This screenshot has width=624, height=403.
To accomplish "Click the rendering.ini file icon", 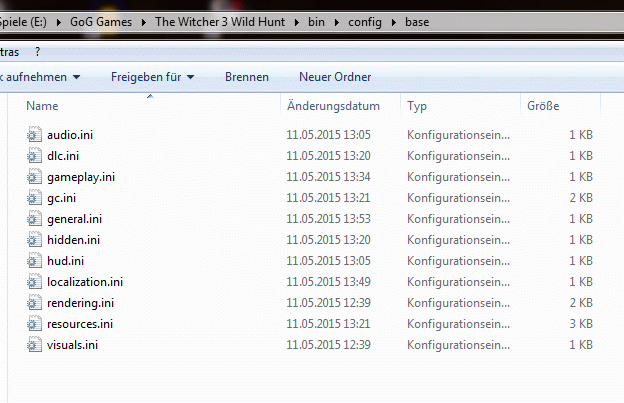I will click(34, 303).
